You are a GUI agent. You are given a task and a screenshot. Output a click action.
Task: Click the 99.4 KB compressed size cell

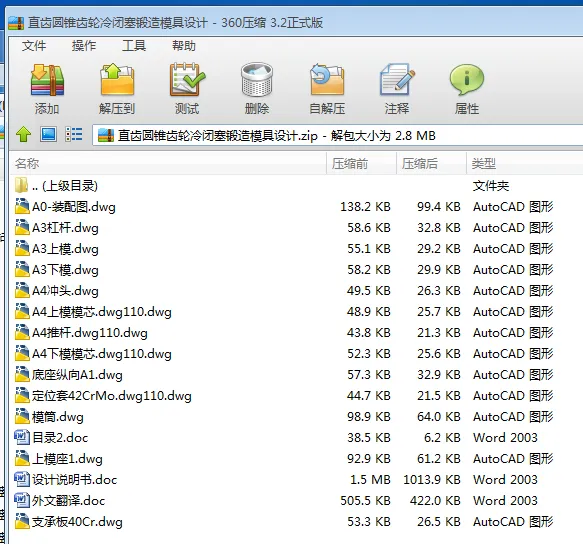pyautogui.click(x=439, y=207)
